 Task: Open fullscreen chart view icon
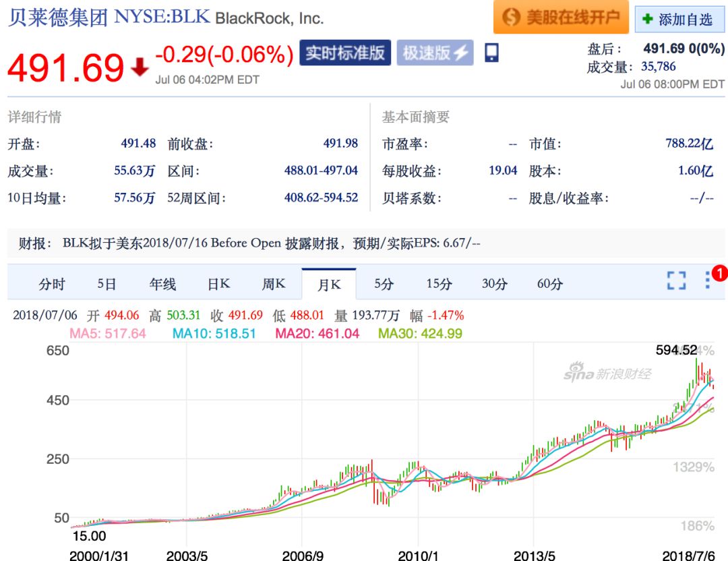click(x=676, y=280)
